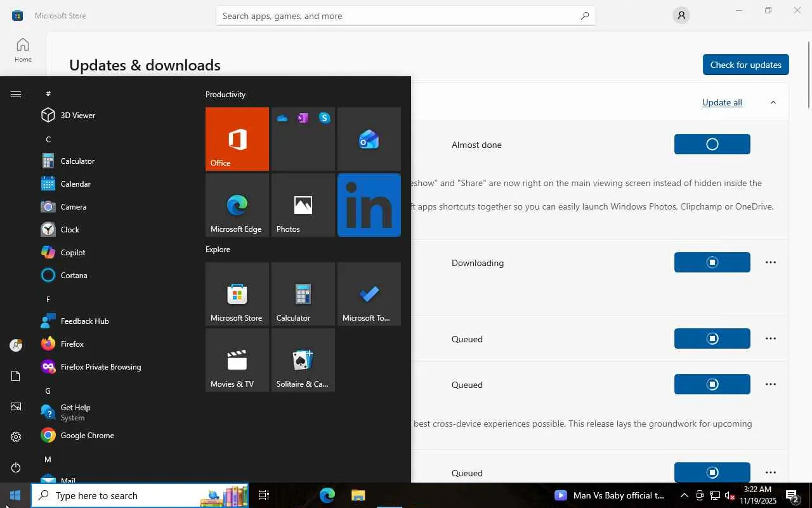Screen dimensions: 812x508
Task: Collapse the updates list chevron
Action: coord(773,102)
